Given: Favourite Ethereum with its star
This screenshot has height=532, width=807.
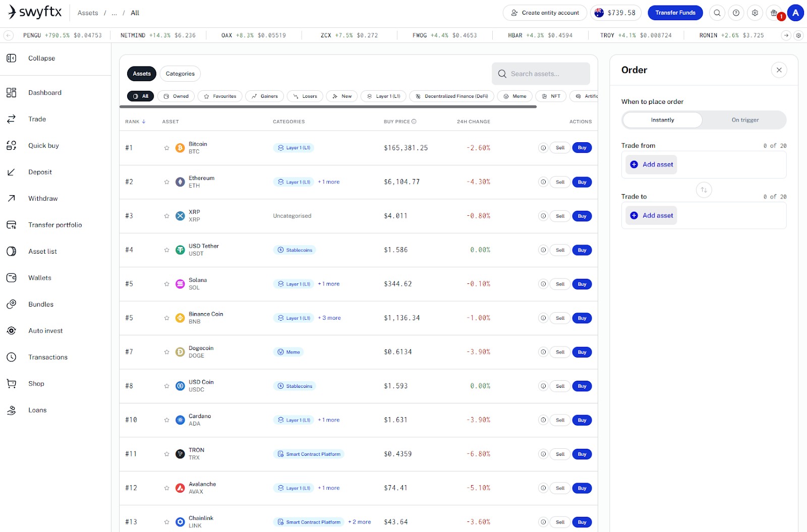Looking at the screenshot, I should (x=167, y=182).
